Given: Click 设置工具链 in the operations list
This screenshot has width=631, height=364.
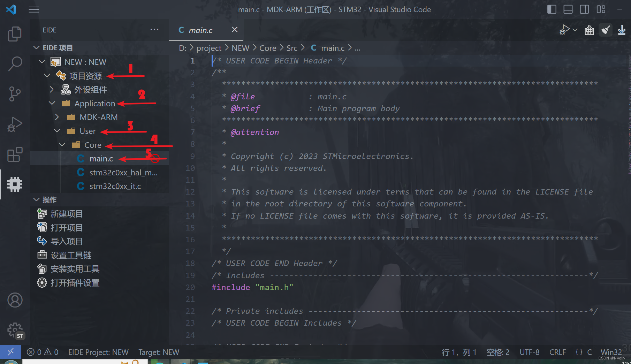Looking at the screenshot, I should [x=71, y=255].
